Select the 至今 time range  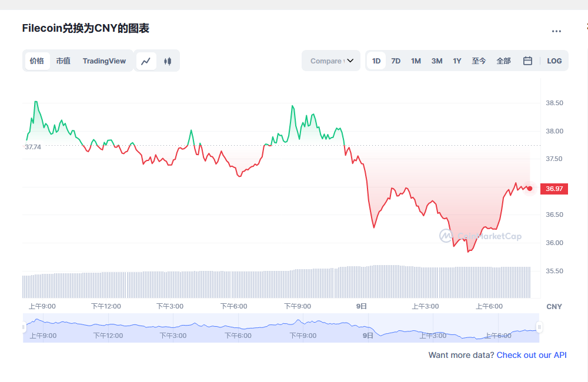point(479,61)
